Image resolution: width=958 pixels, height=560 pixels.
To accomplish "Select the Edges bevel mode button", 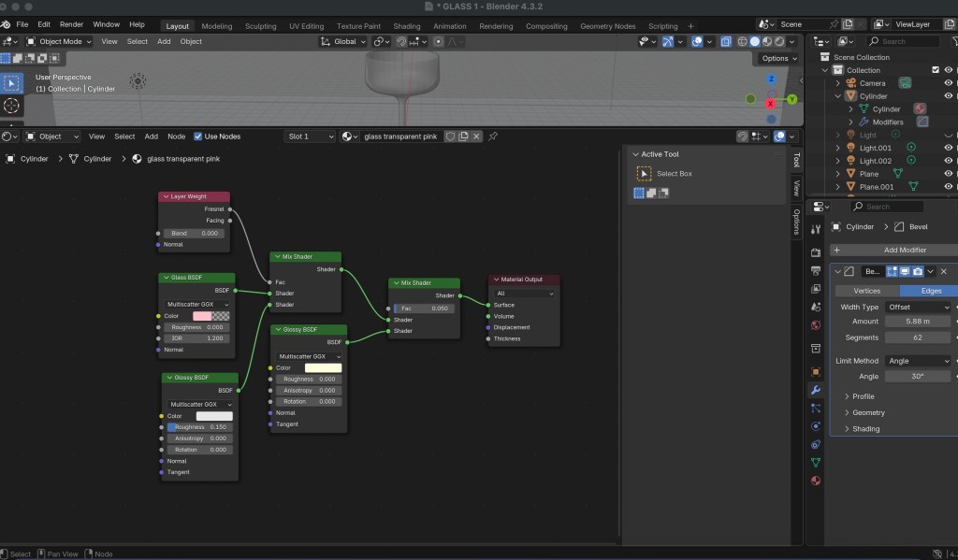I will tap(931, 291).
